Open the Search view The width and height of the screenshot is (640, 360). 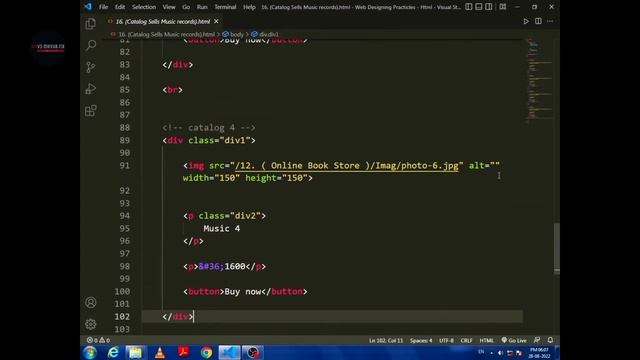tap(91, 45)
